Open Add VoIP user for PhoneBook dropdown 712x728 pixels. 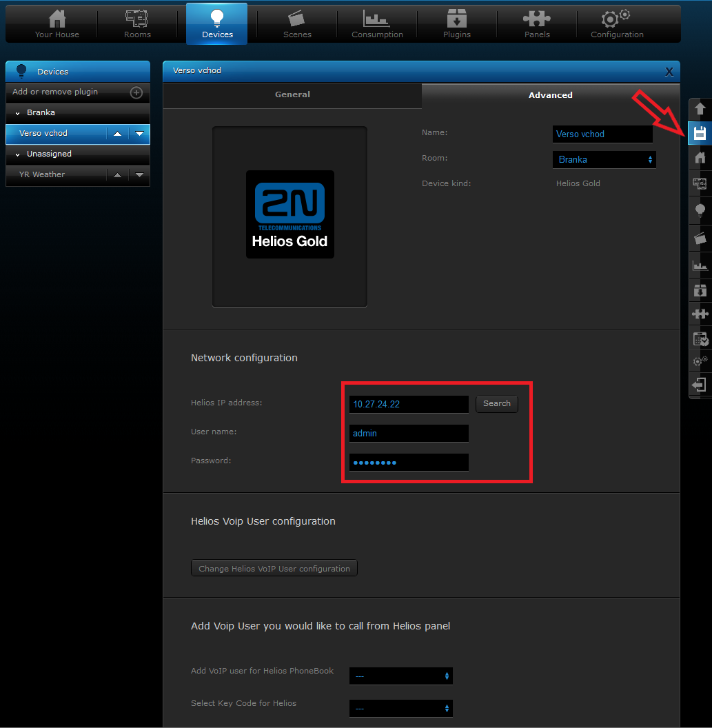point(401,676)
